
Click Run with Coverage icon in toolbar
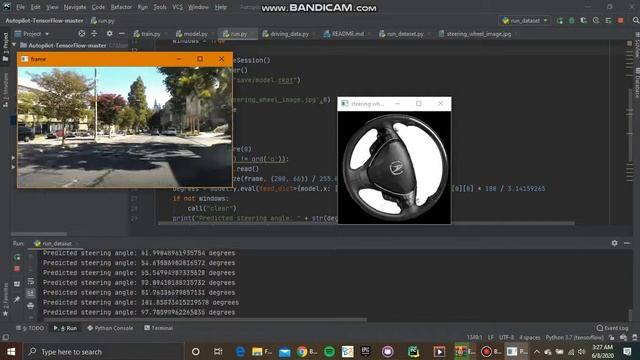[x=584, y=20]
